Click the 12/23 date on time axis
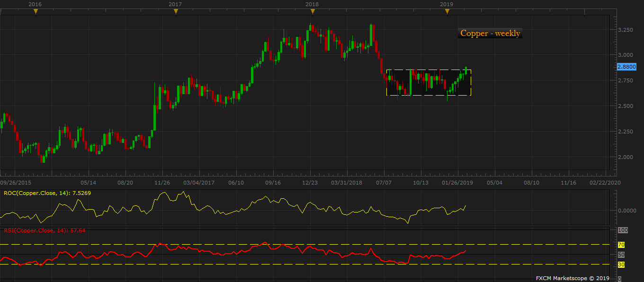Screen dimensions: 644x282 (310, 182)
